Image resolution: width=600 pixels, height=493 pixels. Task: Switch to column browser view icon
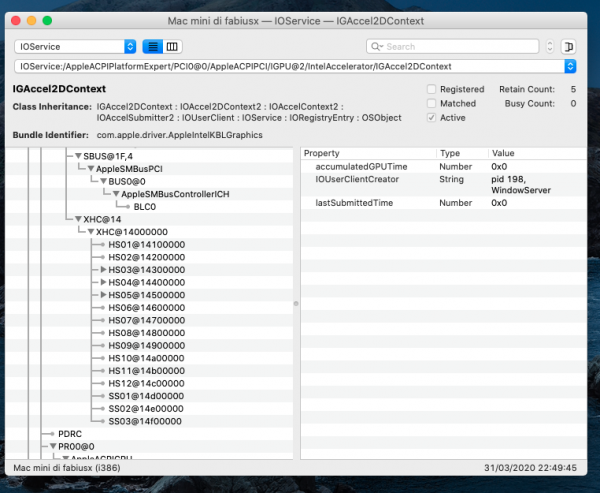pos(172,47)
